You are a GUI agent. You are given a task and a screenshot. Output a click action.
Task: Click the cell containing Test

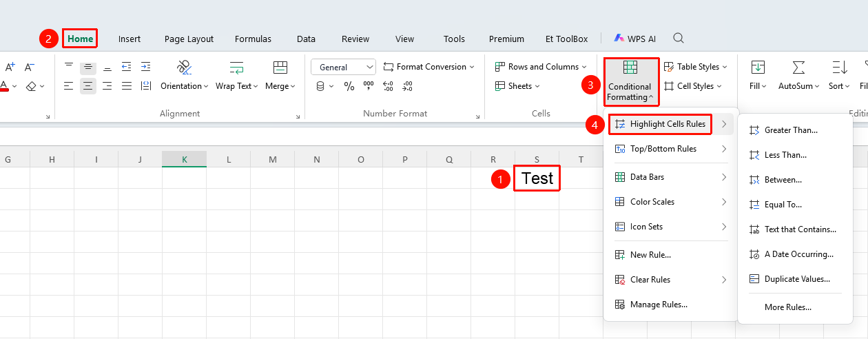537,178
